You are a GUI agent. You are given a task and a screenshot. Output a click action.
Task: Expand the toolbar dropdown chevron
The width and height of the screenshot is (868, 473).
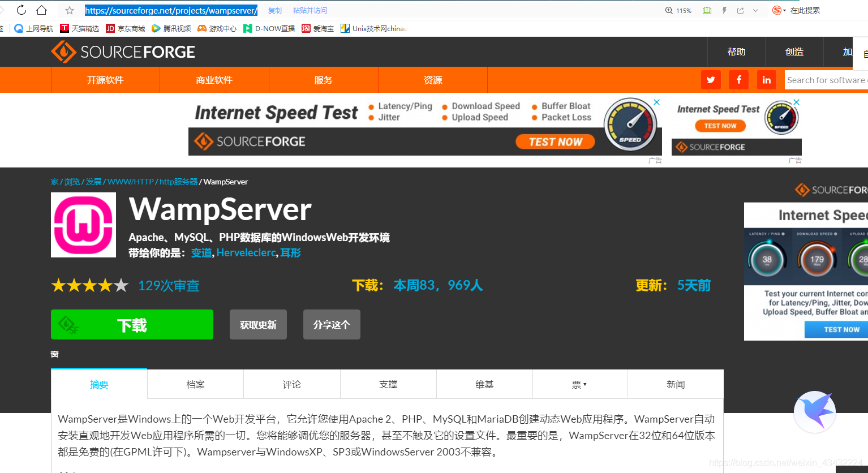(x=755, y=10)
